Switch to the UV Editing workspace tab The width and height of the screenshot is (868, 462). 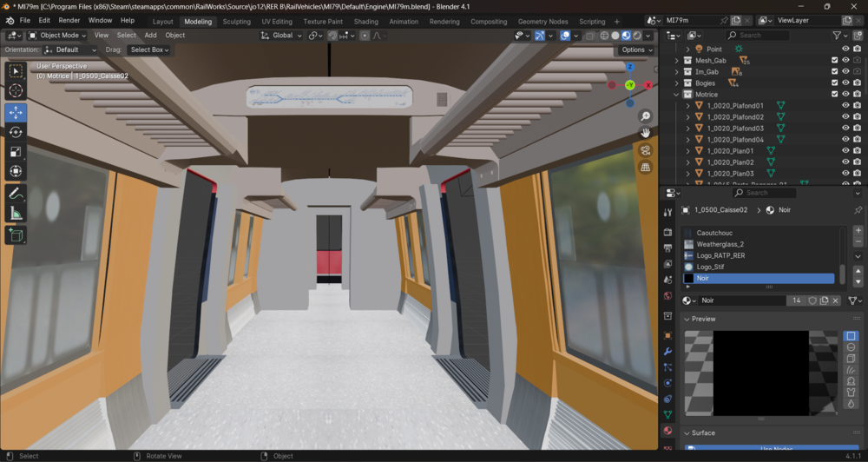tap(277, 22)
